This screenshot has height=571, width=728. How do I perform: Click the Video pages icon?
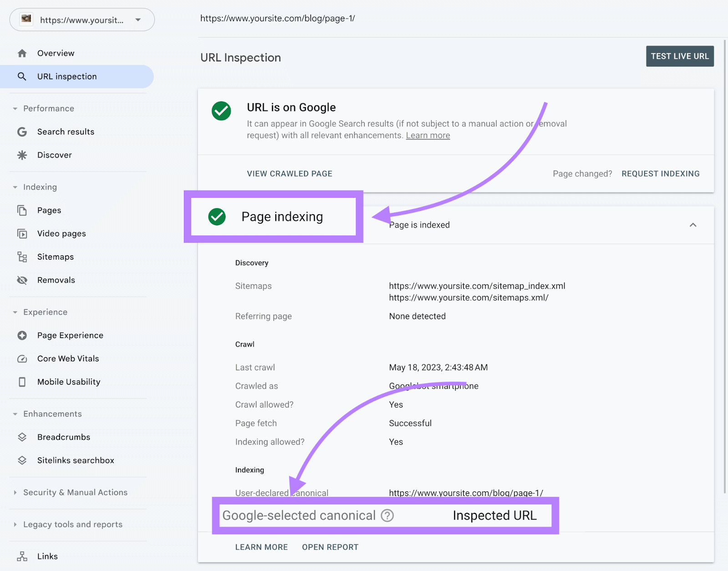[x=22, y=234]
